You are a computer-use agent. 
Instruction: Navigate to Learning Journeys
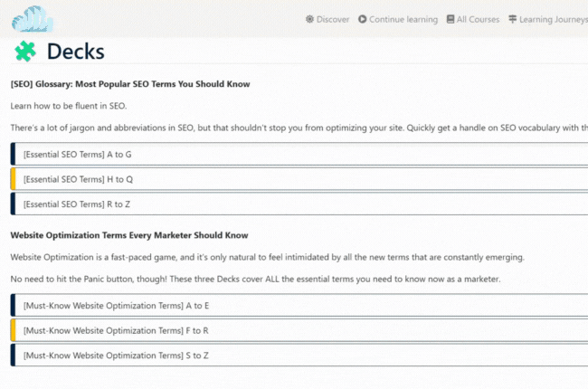tap(554, 19)
